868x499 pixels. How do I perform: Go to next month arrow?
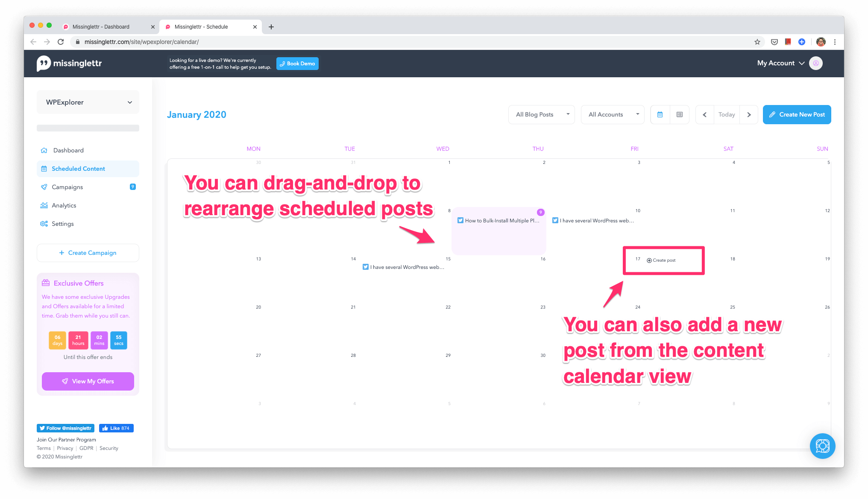[x=749, y=114]
